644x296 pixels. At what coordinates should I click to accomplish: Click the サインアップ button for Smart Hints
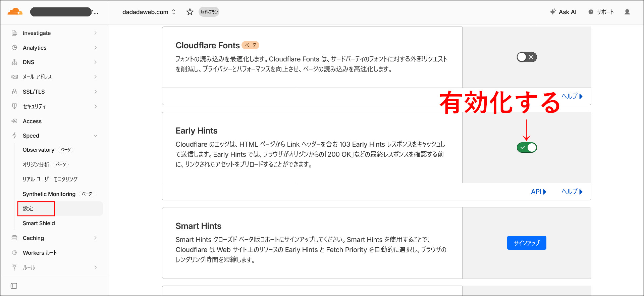[x=527, y=243]
